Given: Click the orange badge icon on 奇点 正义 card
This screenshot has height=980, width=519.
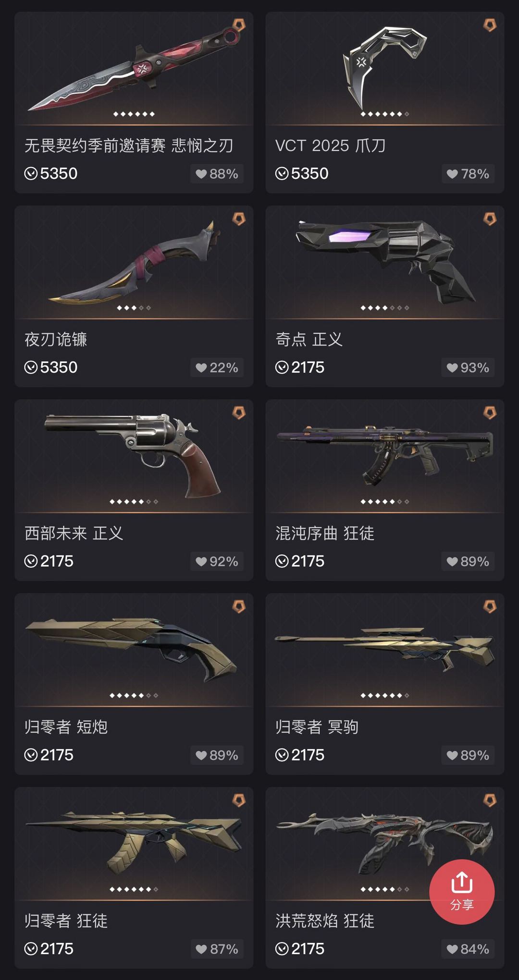Looking at the screenshot, I should (x=490, y=219).
